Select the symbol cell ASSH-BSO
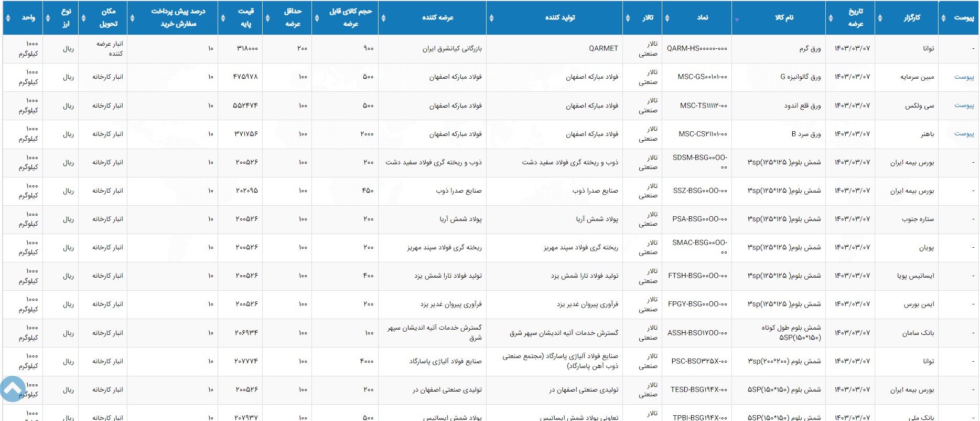The height and width of the screenshot is (421, 980). 697,333
